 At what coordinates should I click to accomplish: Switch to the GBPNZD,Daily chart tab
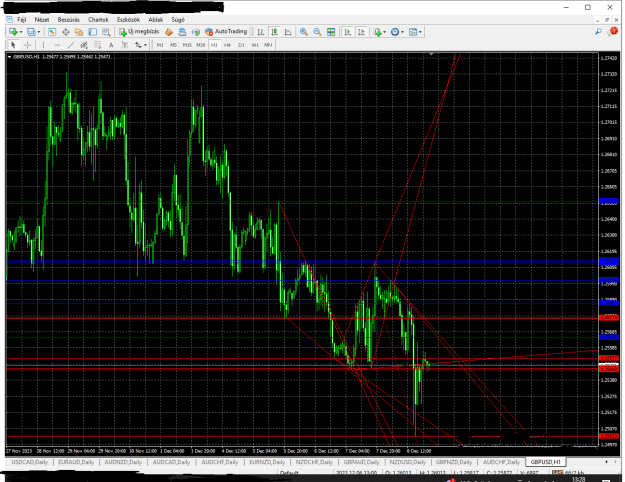click(x=454, y=462)
